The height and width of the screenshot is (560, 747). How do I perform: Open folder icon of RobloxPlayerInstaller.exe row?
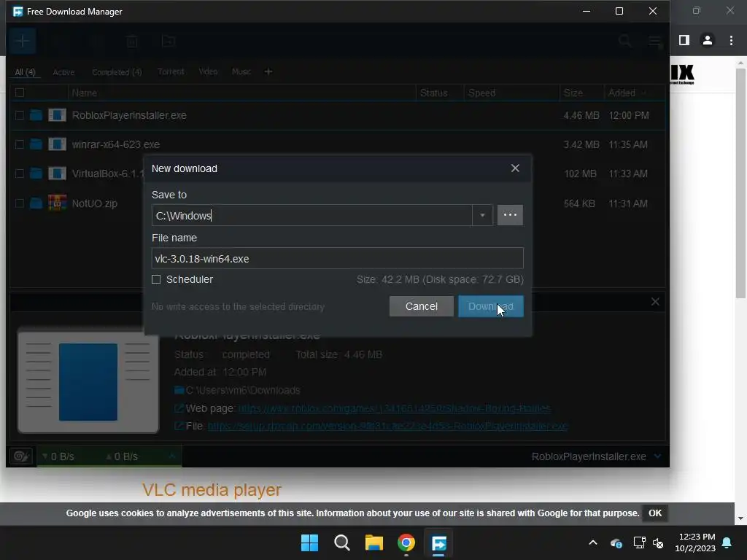(x=36, y=115)
